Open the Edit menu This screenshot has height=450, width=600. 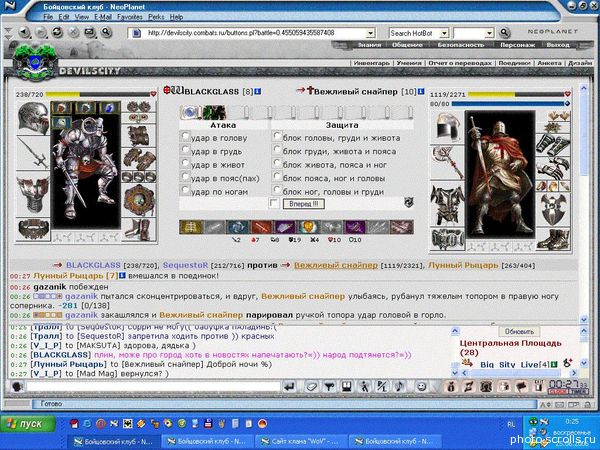pyautogui.click(x=64, y=17)
